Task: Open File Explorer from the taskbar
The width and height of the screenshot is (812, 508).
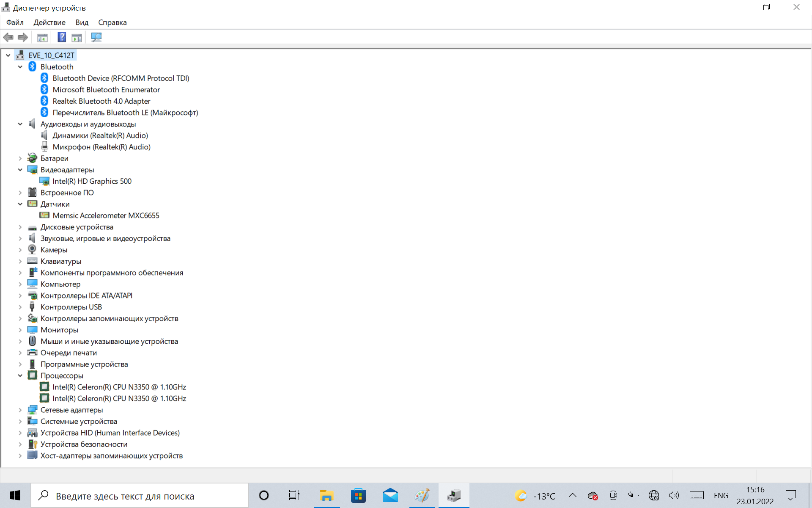Action: coord(326,495)
